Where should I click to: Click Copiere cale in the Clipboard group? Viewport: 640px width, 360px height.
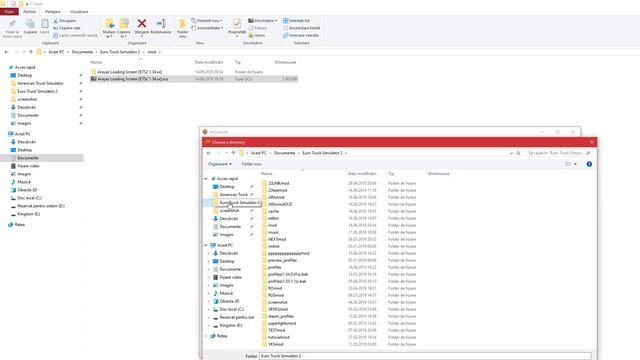click(x=67, y=28)
